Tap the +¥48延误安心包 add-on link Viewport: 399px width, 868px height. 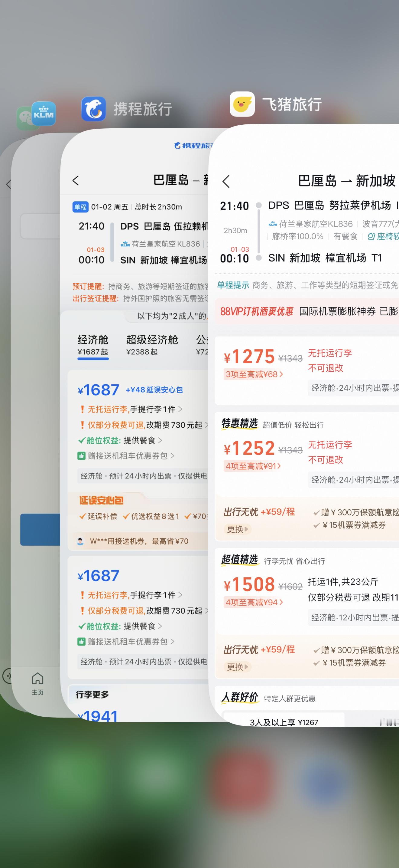(x=154, y=390)
